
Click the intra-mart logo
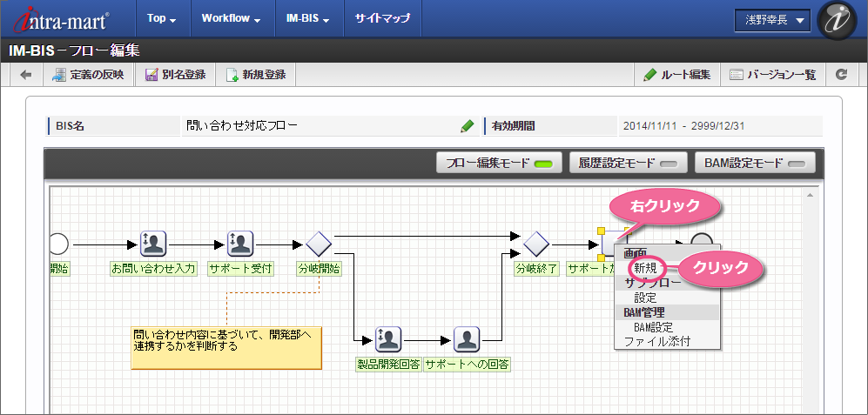coord(60,19)
